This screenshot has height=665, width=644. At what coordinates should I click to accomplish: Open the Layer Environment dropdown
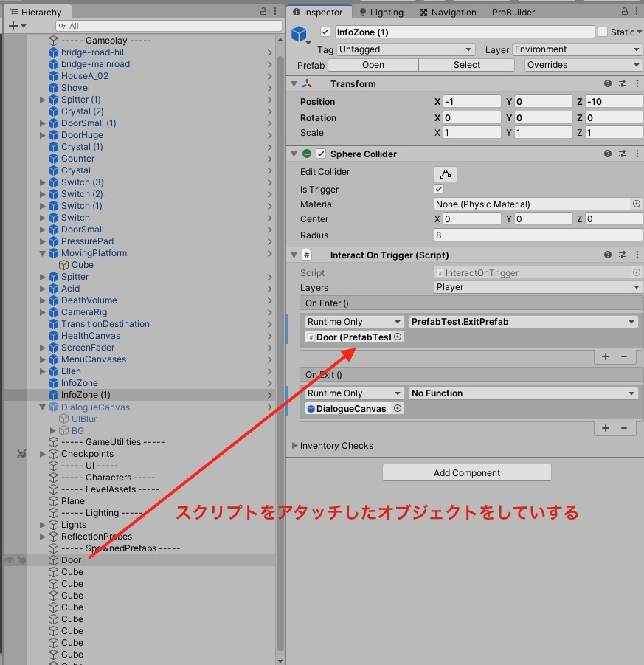tap(578, 49)
